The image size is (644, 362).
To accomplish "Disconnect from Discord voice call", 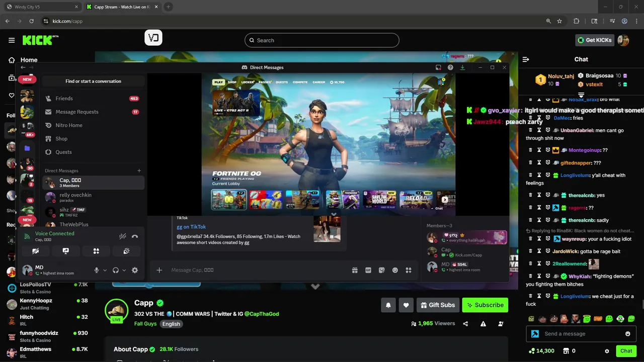I will [135, 236].
